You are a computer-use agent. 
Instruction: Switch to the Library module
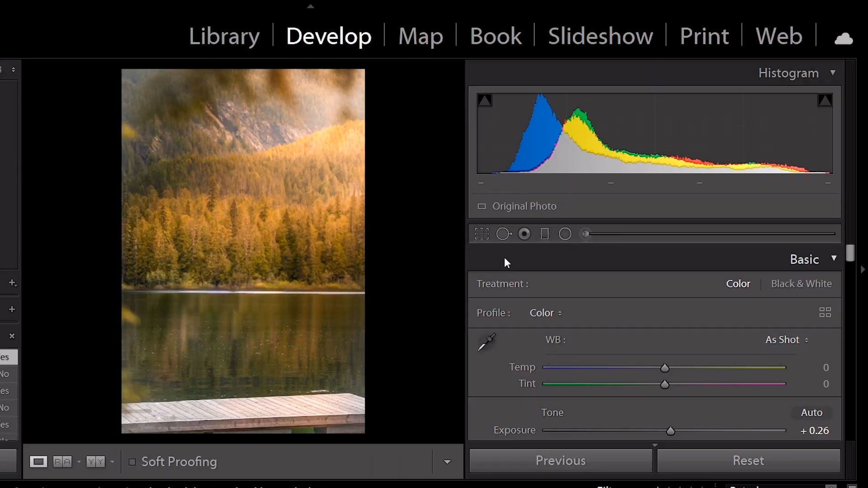click(224, 36)
